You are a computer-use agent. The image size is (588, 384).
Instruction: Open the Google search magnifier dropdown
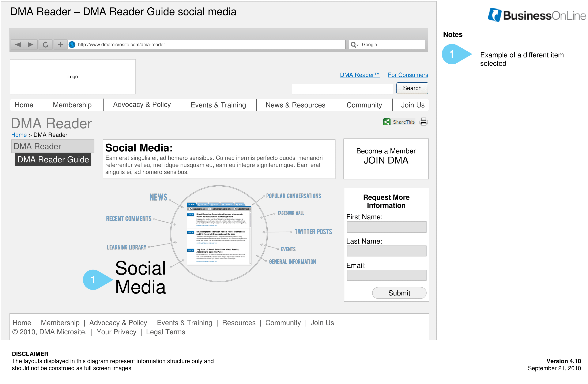[x=354, y=45]
